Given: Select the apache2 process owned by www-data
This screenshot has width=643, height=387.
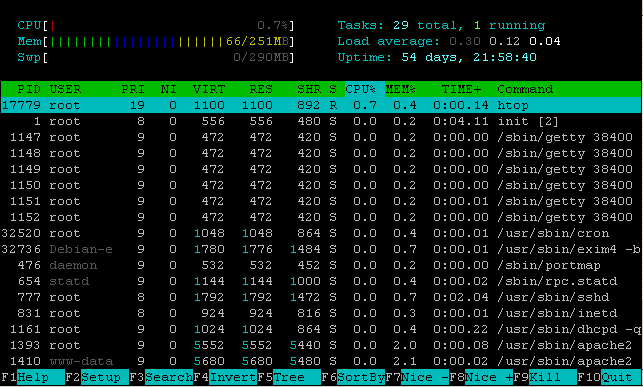Looking at the screenshot, I should tap(321, 361).
